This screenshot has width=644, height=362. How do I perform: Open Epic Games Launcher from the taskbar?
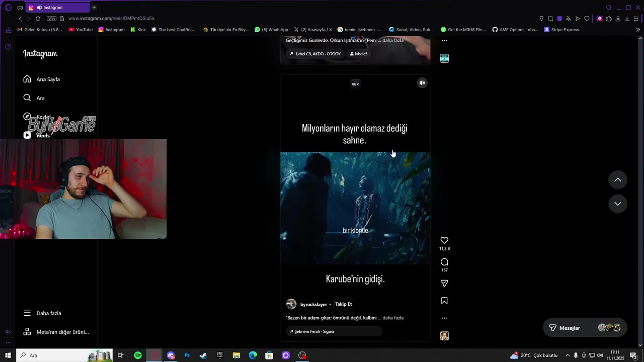(220, 355)
